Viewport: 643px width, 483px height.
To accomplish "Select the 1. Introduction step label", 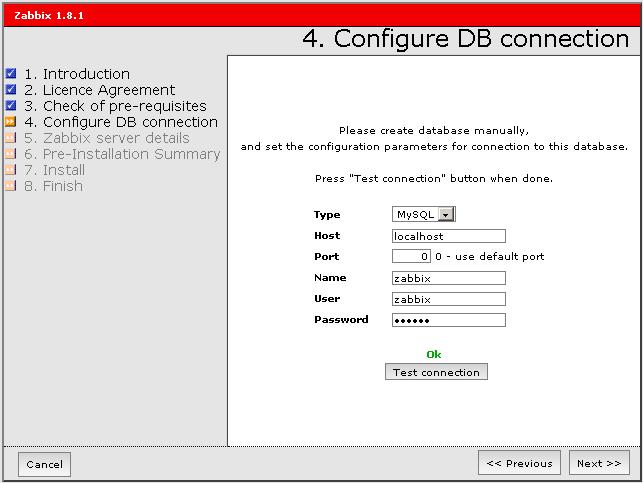I will point(77,74).
